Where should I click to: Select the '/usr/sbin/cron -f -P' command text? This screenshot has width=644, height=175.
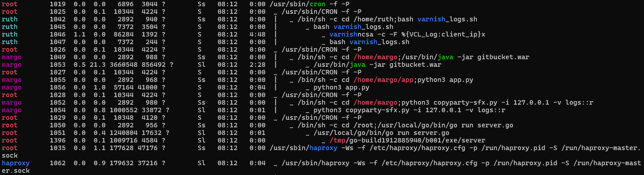(309, 4)
